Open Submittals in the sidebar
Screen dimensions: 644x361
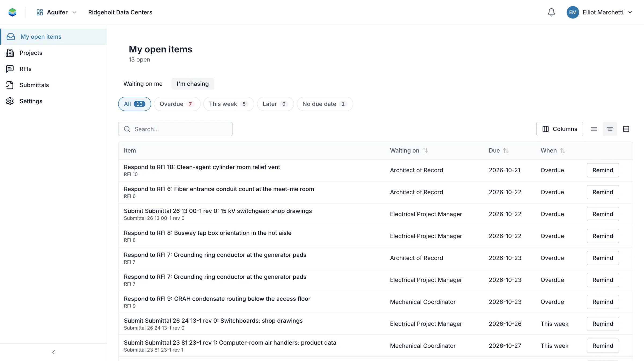54,85
